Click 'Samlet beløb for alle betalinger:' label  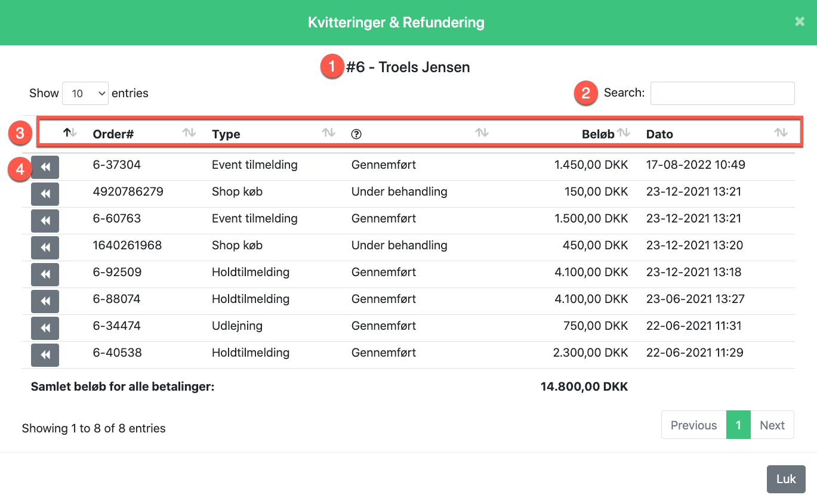coord(122,386)
